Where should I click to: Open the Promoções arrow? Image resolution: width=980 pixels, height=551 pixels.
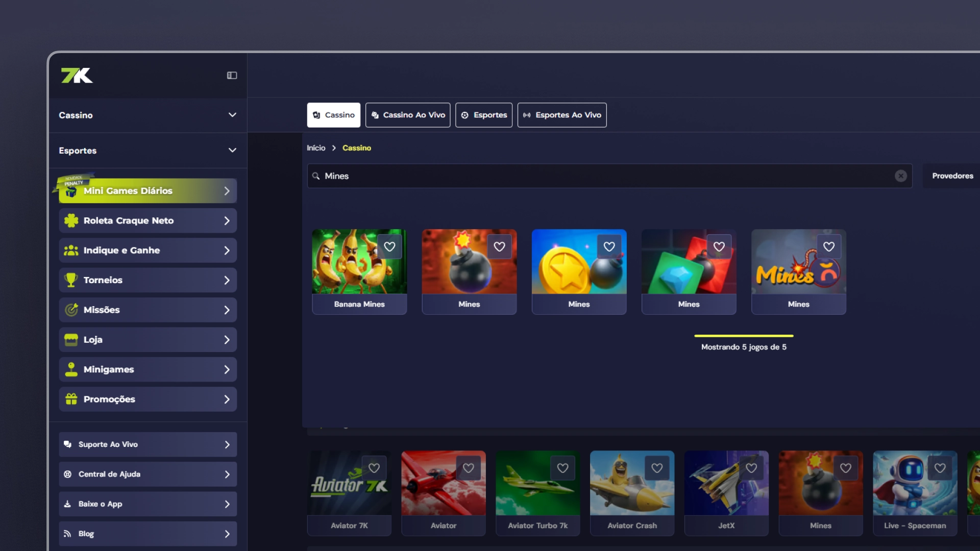point(227,399)
